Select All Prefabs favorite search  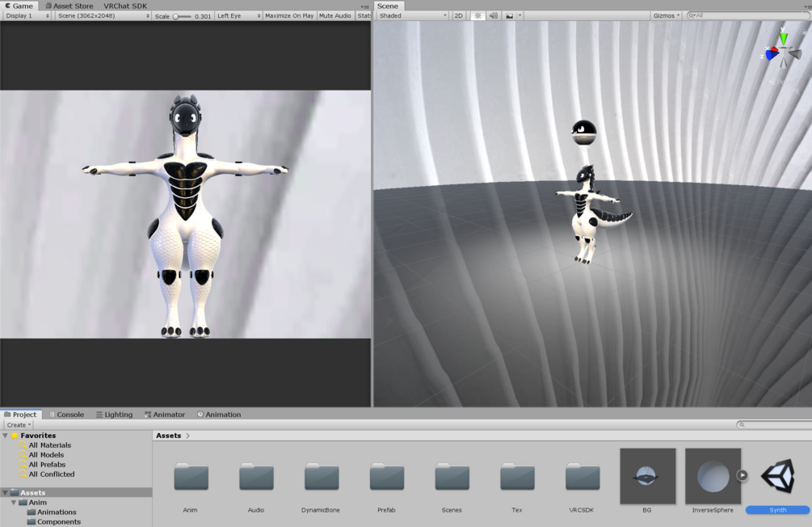47,465
